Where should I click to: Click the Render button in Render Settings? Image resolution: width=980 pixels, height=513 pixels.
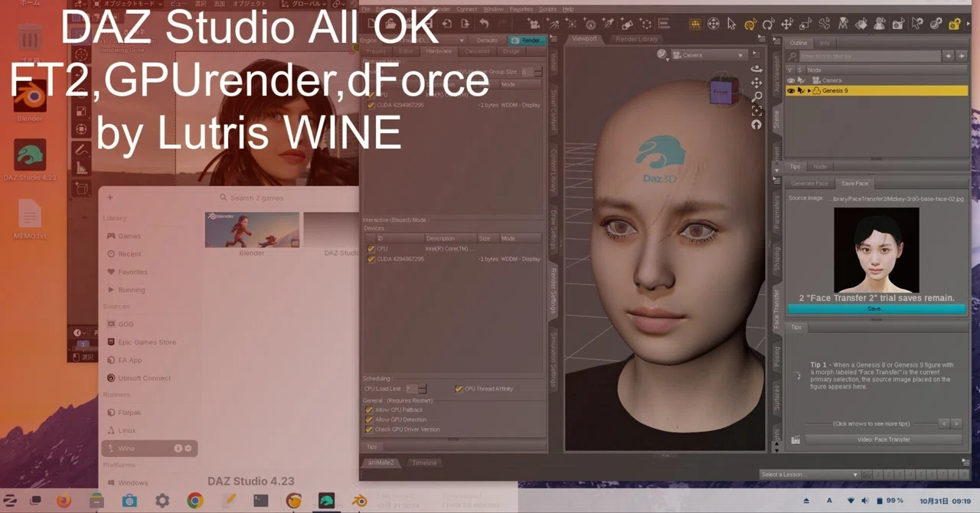click(x=528, y=40)
